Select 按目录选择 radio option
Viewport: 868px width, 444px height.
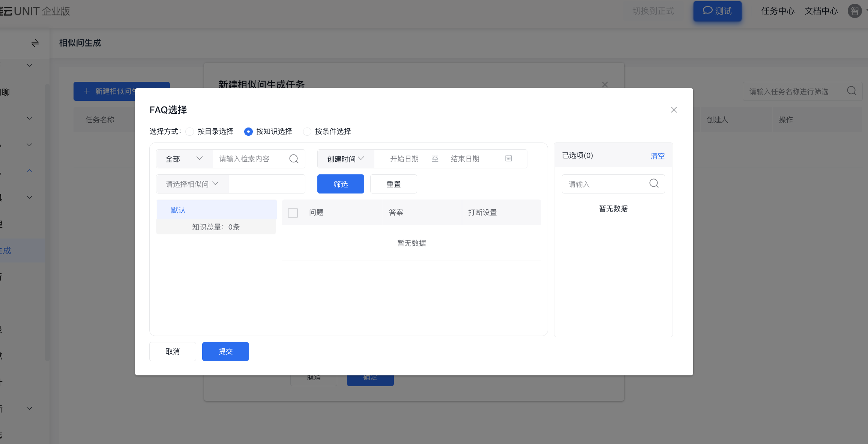pyautogui.click(x=190, y=132)
